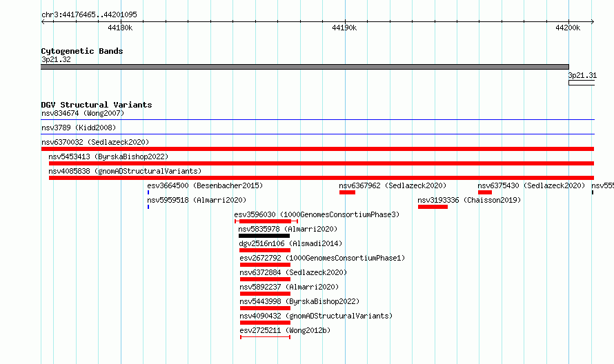The width and height of the screenshot is (614, 364).
Task: Open variant nsv834674 (Wong2007) label
Action: 83,113
